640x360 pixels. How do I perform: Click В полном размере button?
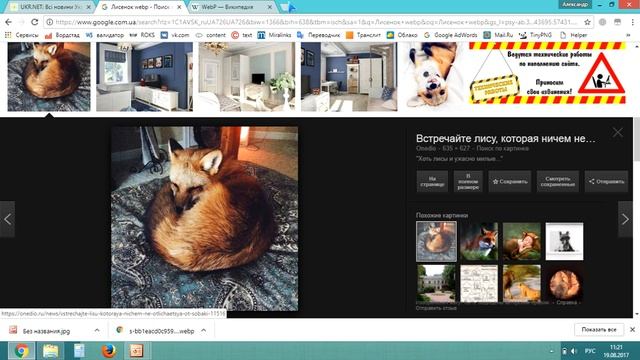(x=468, y=181)
